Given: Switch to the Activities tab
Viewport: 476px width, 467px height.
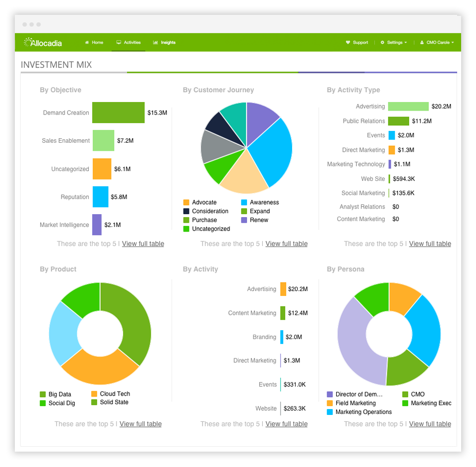Looking at the screenshot, I should (128, 42).
